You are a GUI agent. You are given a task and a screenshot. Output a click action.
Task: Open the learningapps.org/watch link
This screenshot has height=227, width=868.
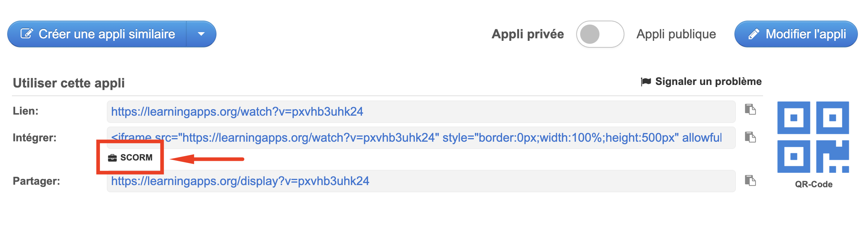click(237, 112)
